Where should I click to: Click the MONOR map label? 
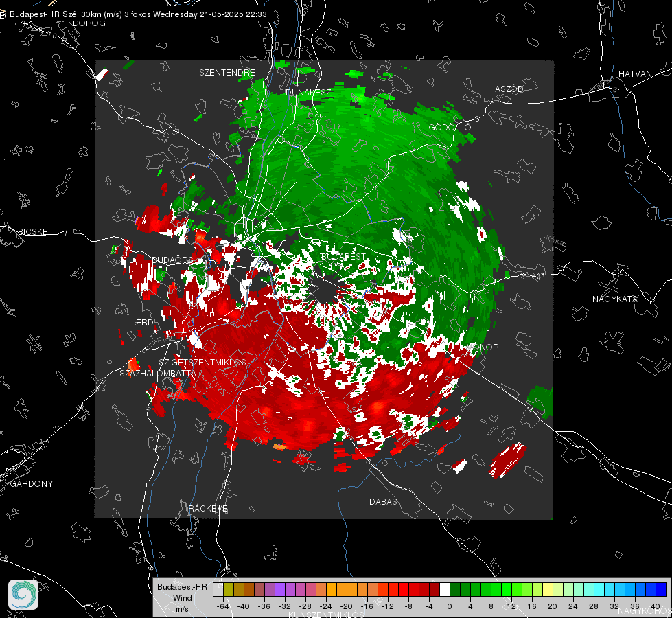pos(483,347)
